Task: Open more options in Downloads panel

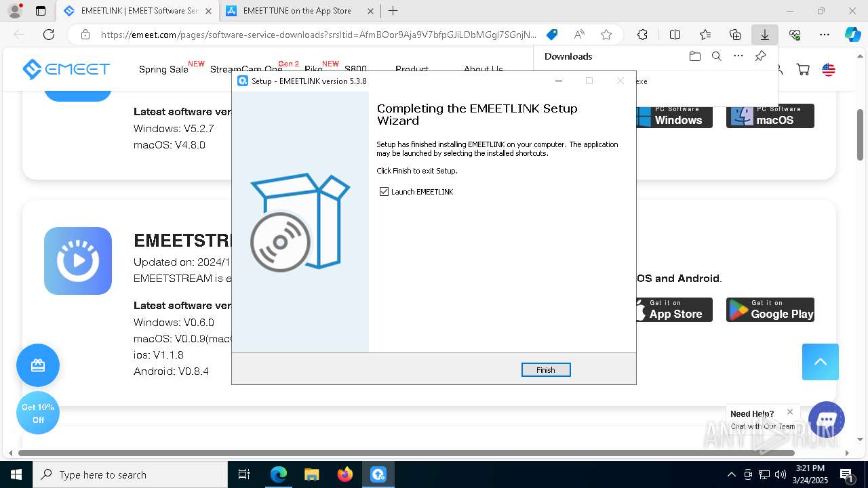Action: [738, 56]
